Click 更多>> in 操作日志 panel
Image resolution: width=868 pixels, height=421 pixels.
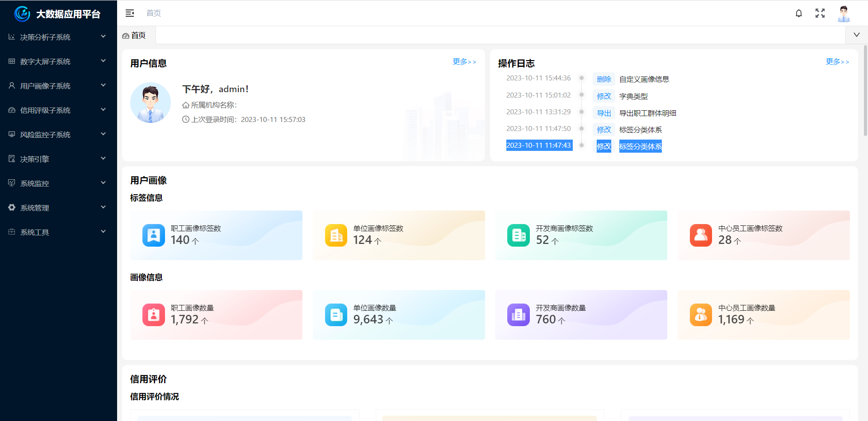(x=837, y=62)
